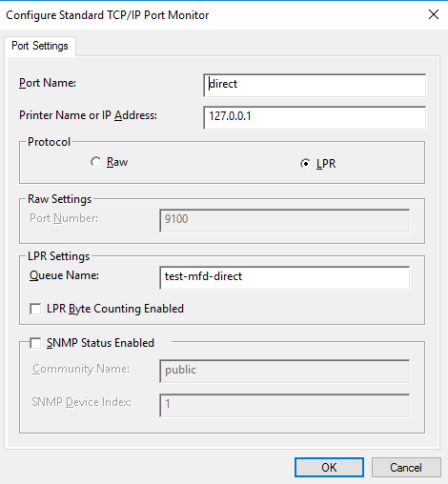Image resolution: width=448 pixels, height=484 pixels.
Task: Click the Queue Name field test-mfd-direct
Action: (x=285, y=277)
